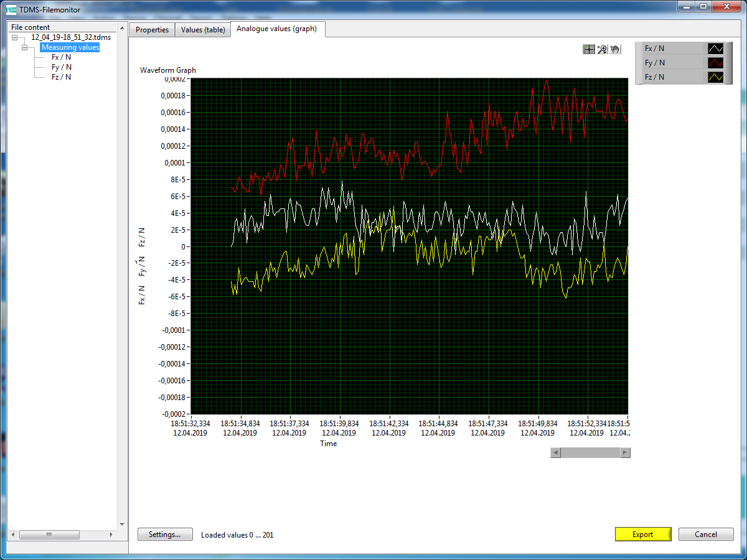Image resolution: width=747 pixels, height=560 pixels.
Task: Switch to the Properties tab
Action: click(152, 30)
